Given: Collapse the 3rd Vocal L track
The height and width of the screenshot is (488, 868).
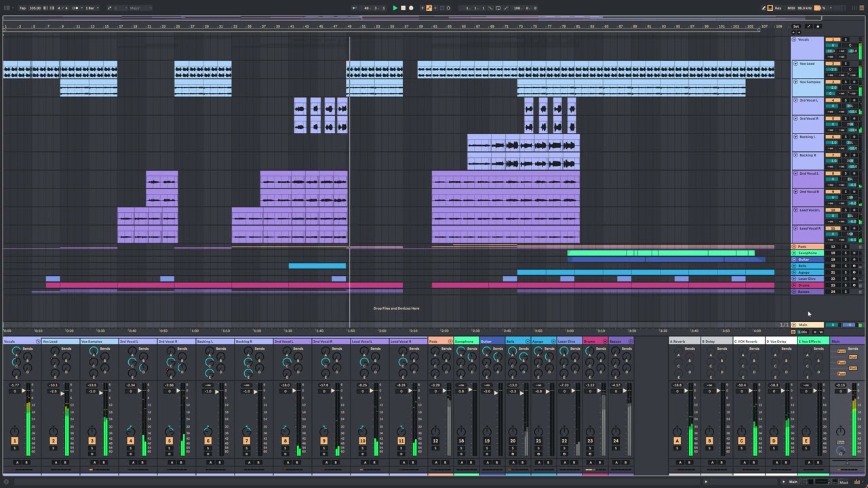Looking at the screenshot, I should (x=795, y=100).
